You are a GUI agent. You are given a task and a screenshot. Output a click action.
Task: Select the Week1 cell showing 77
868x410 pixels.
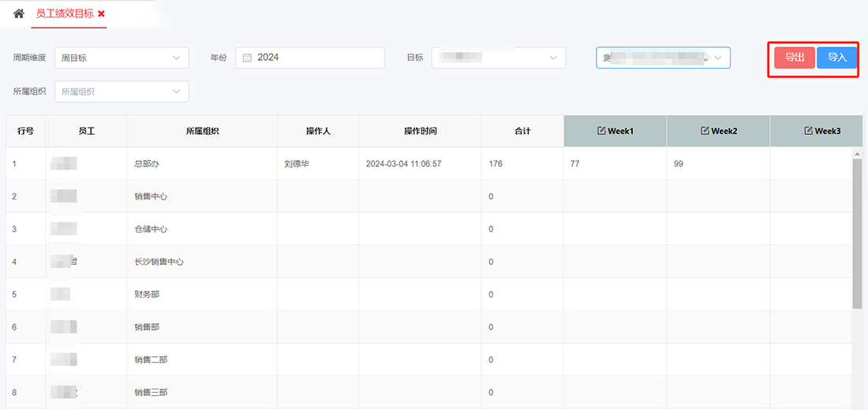[614, 164]
